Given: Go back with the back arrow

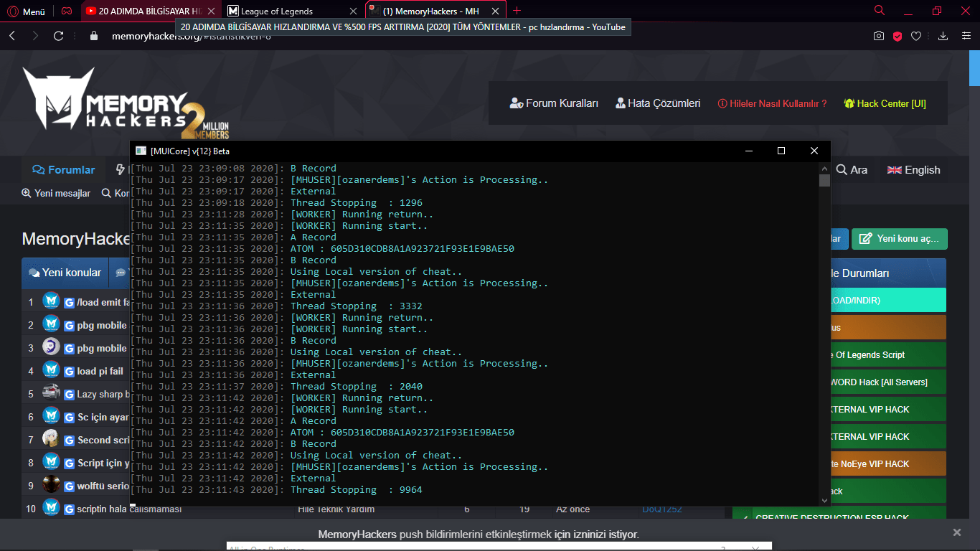Looking at the screenshot, I should (x=12, y=35).
